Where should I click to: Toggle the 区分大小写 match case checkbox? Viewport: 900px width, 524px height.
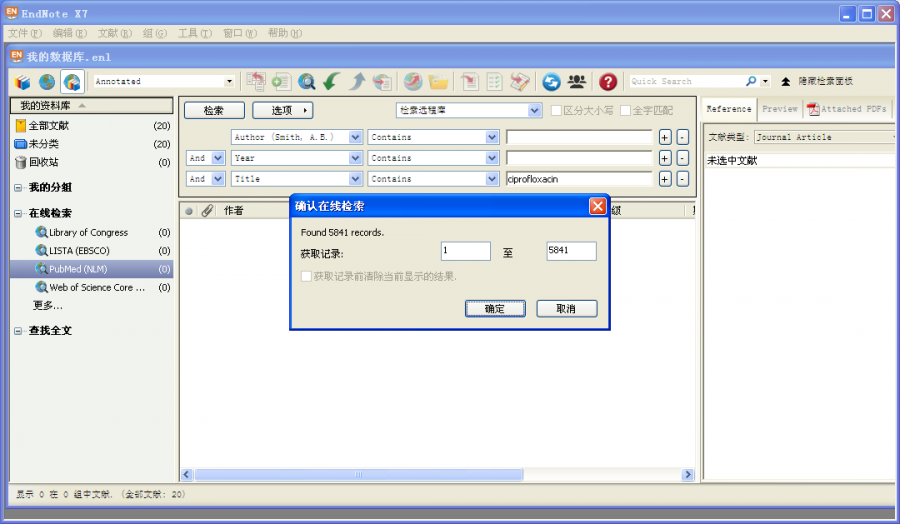click(x=556, y=110)
